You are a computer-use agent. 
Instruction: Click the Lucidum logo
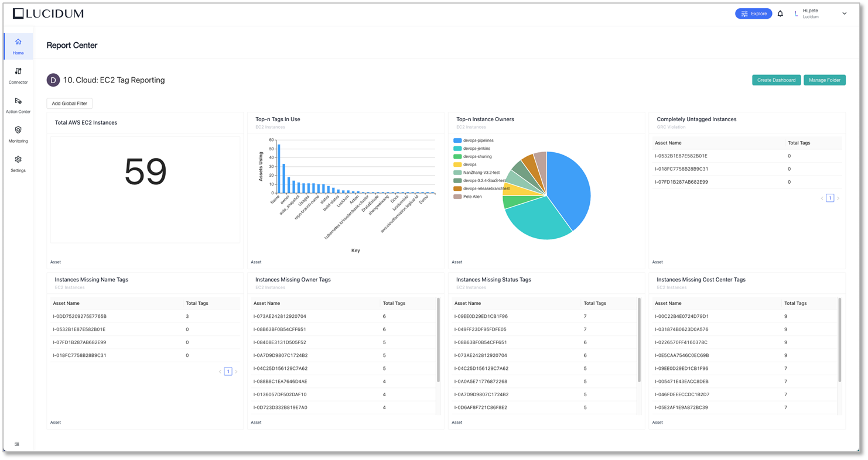click(48, 13)
